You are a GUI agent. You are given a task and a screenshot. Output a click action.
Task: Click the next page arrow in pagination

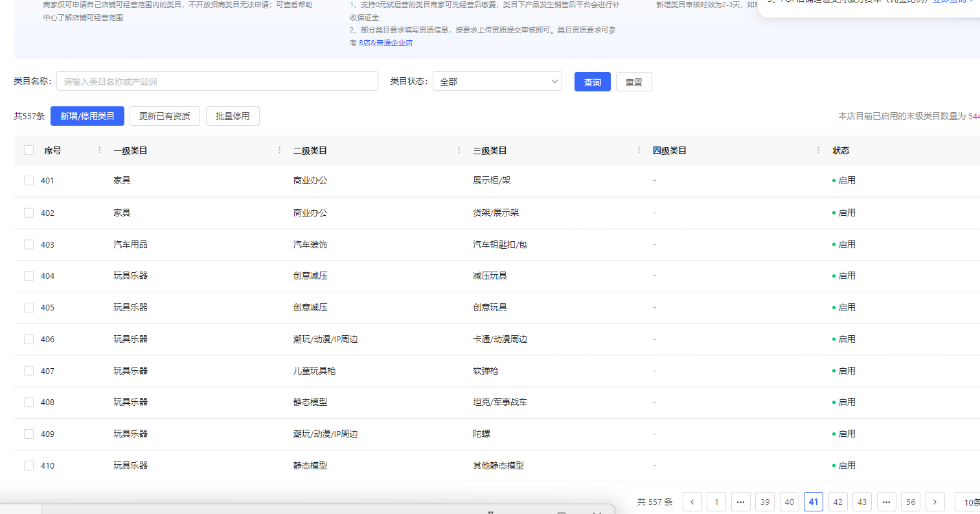pos(935,502)
